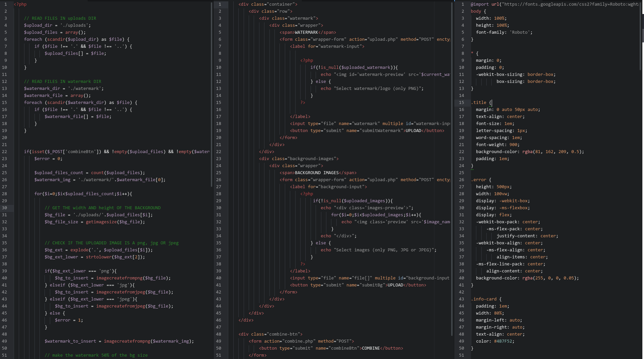Click '$upload_files_count = count($upload_files);' line
This screenshot has width=644, height=359.
[x=90, y=173]
